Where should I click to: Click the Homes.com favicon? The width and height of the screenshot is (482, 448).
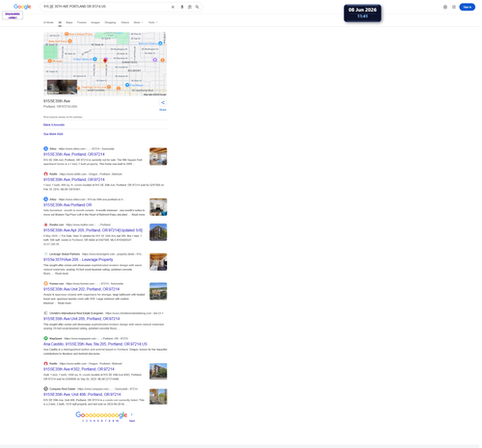click(x=45, y=283)
